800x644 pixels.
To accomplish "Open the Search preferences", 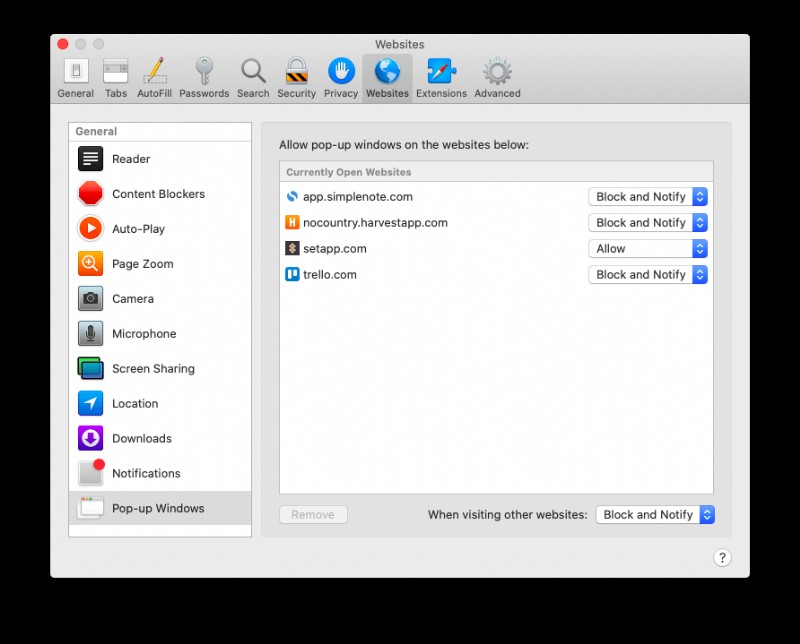I will [253, 76].
